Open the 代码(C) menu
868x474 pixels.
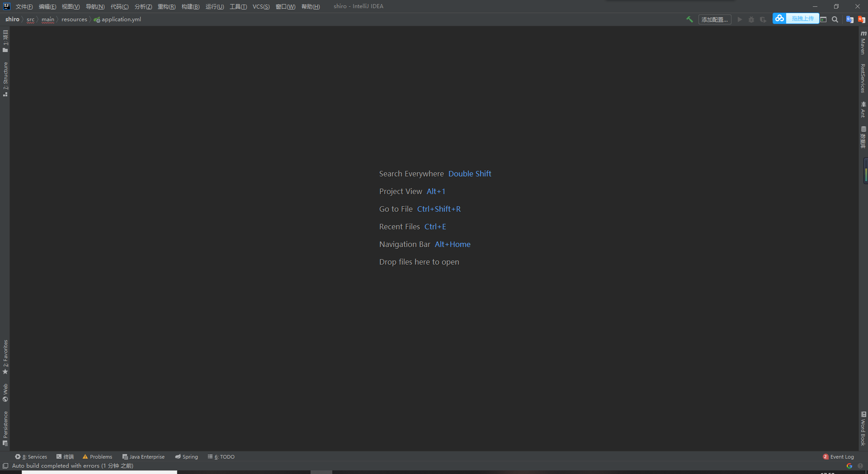pos(119,6)
